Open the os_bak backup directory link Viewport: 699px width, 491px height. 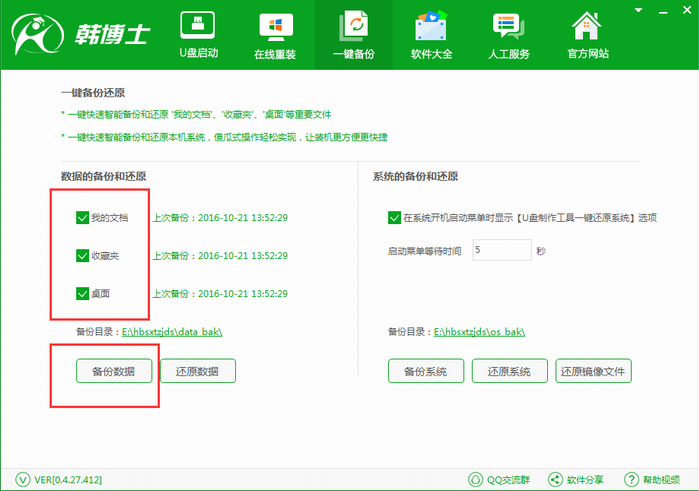click(x=479, y=331)
